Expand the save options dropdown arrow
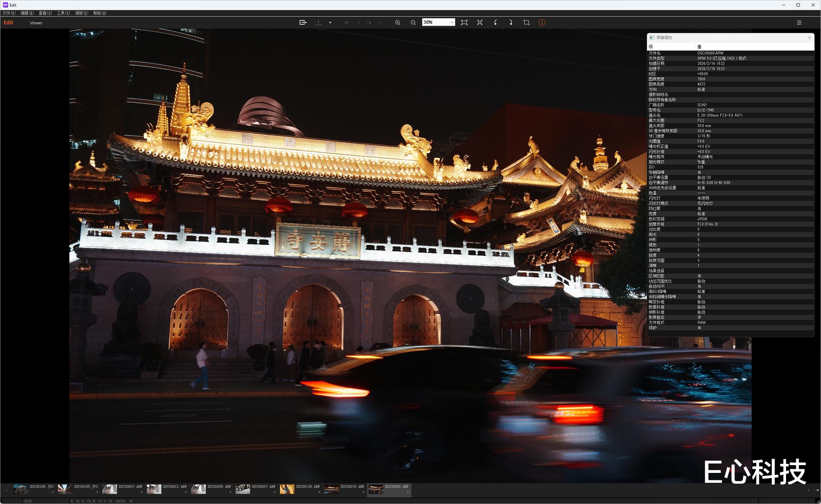Screen dimensions: 821x504 [330, 22]
